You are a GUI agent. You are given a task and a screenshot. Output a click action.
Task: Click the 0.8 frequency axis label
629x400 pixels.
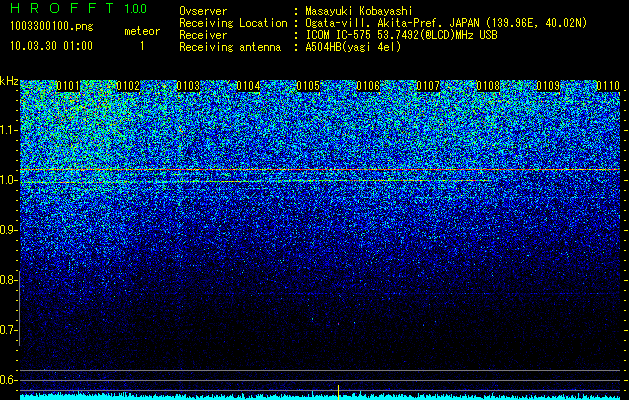click(8, 280)
